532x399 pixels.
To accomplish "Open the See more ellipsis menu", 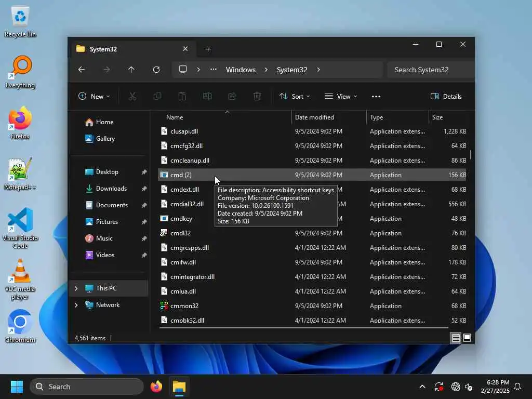I will [x=376, y=96].
